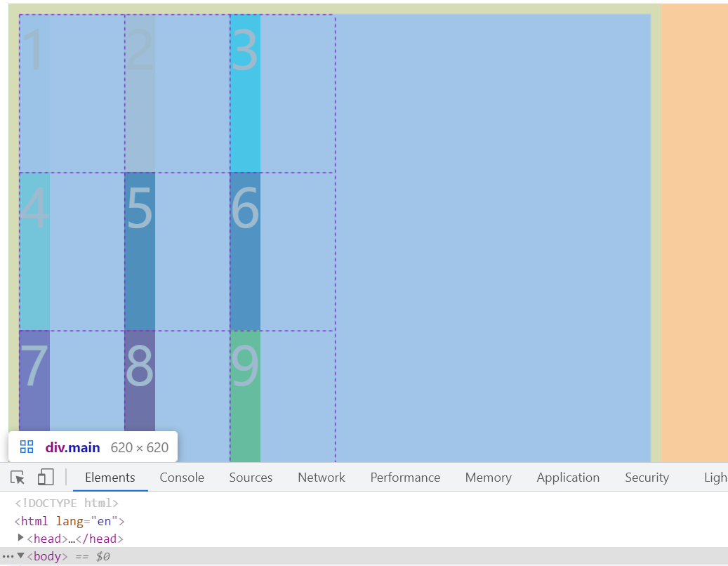Select the html lang="en" node
728x566 pixels.
[x=69, y=521]
